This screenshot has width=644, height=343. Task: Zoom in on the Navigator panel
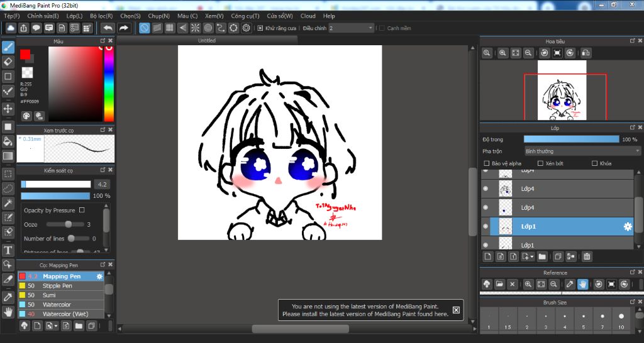click(x=502, y=53)
